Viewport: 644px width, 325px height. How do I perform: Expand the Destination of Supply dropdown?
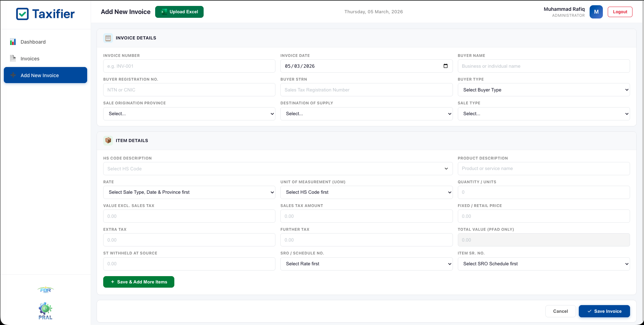[366, 113]
